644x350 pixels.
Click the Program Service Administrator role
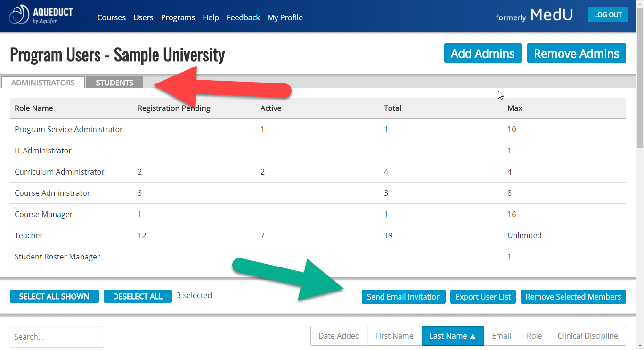click(69, 129)
